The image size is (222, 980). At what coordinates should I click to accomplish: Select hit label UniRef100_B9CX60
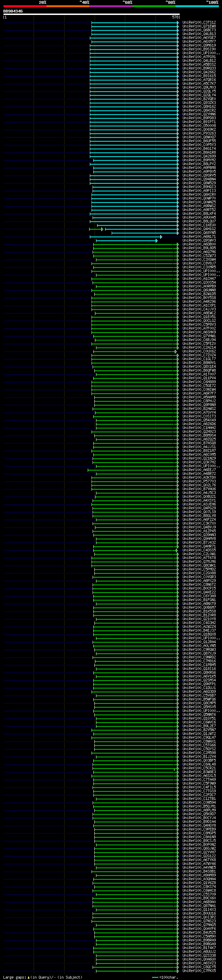point(199,898)
